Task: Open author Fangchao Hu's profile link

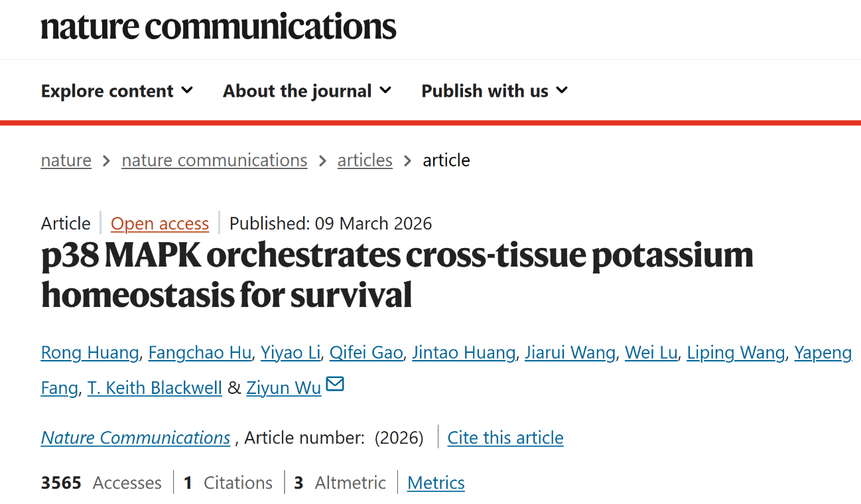Action: [x=200, y=353]
